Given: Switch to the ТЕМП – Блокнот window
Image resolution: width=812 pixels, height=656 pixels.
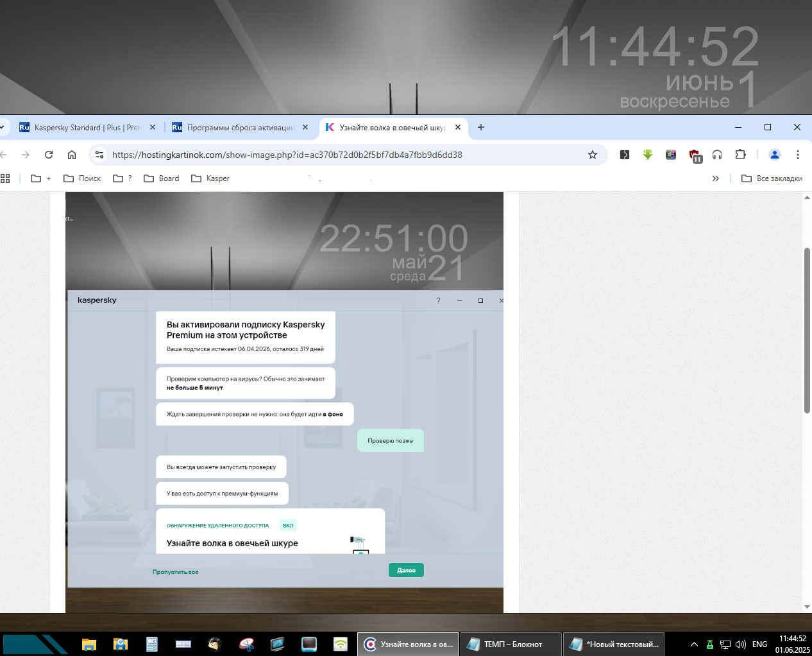Looking at the screenshot, I should coord(511,644).
